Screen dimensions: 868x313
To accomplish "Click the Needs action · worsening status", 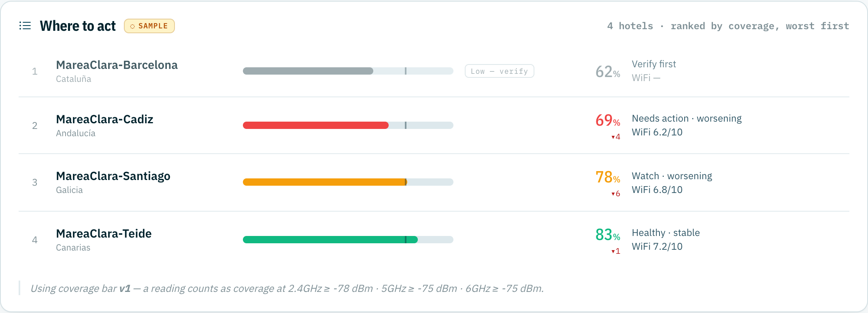I will [687, 118].
